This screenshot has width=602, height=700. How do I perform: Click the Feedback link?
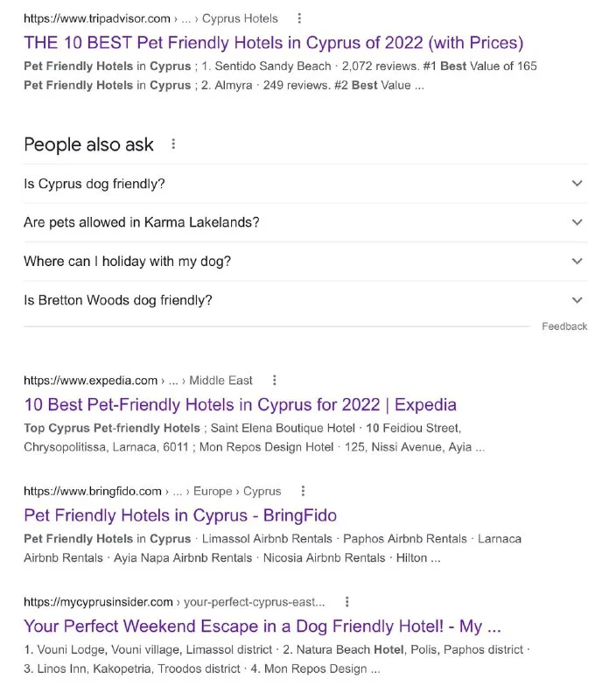(564, 326)
